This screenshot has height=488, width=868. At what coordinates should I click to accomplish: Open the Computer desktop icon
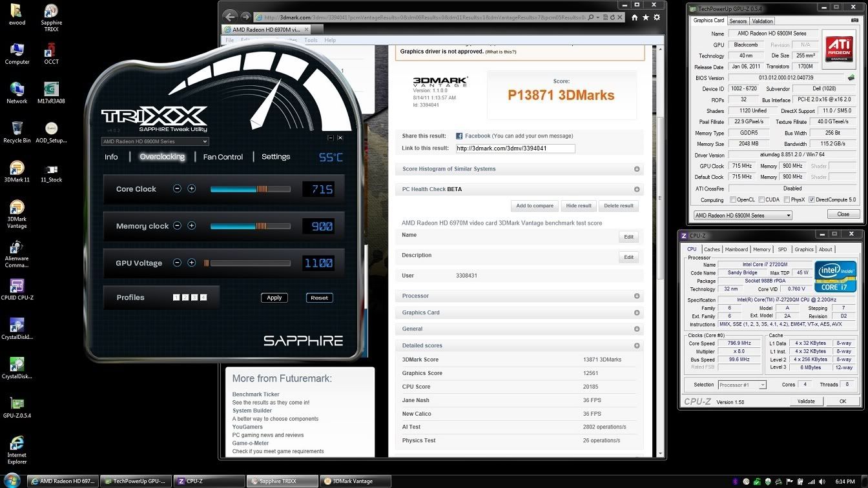pyautogui.click(x=17, y=54)
